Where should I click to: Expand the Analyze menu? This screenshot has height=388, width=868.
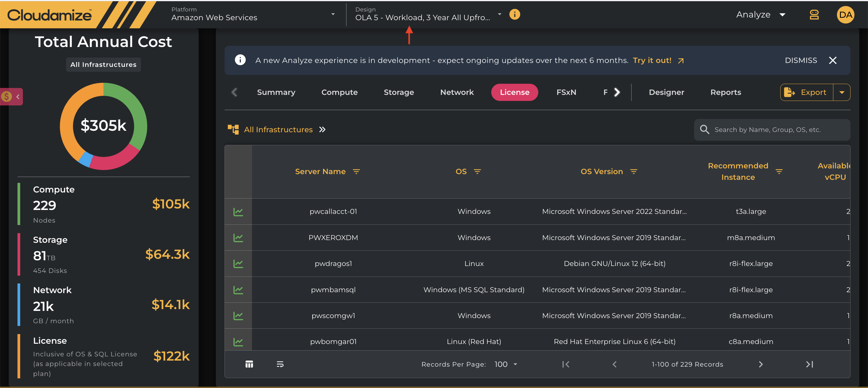pyautogui.click(x=760, y=14)
